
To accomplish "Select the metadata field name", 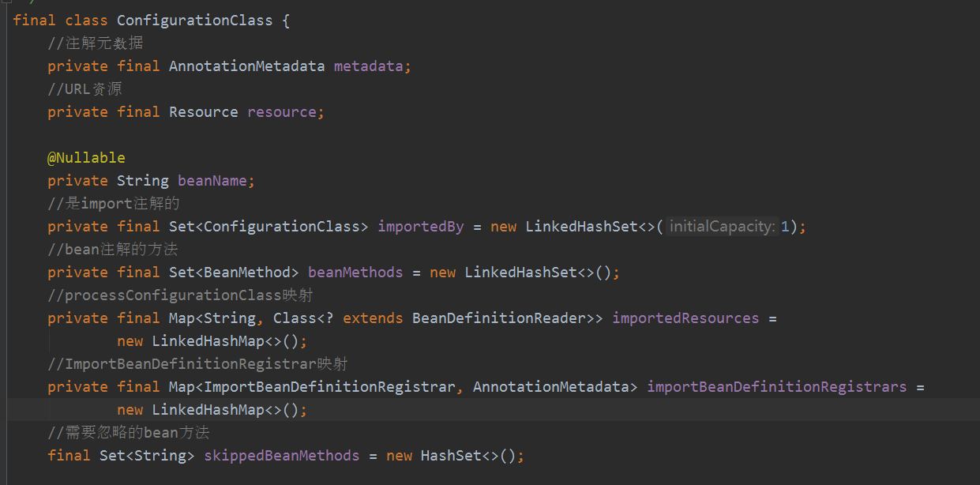I will [368, 66].
